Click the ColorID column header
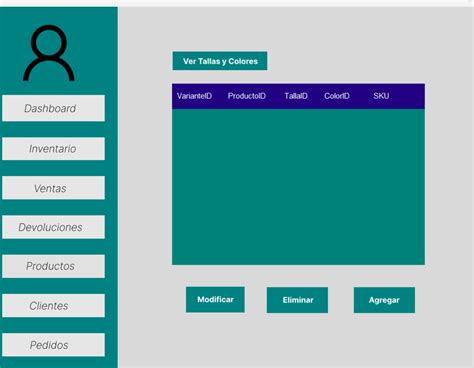The image size is (474, 368). point(337,96)
